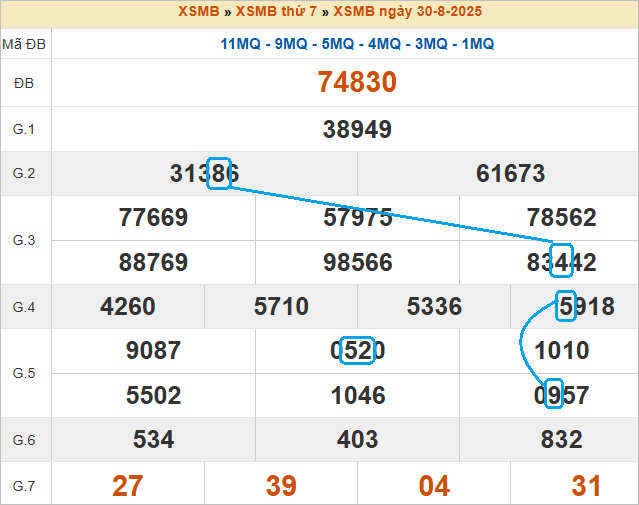Viewport: 639px width, 505px height.
Task: Select the G.5 number 1010
Action: [x=562, y=350]
